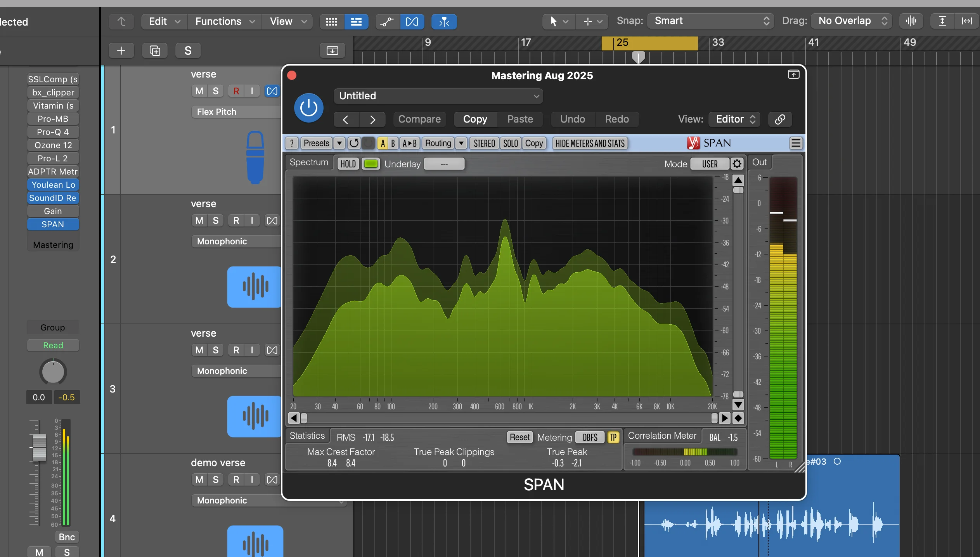This screenshot has height=557, width=980.
Task: Enable HOLD on the spectrum display
Action: coord(347,163)
